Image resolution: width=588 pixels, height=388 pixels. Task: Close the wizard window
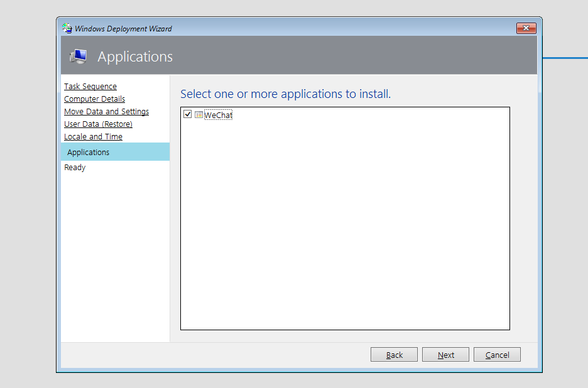pos(525,28)
